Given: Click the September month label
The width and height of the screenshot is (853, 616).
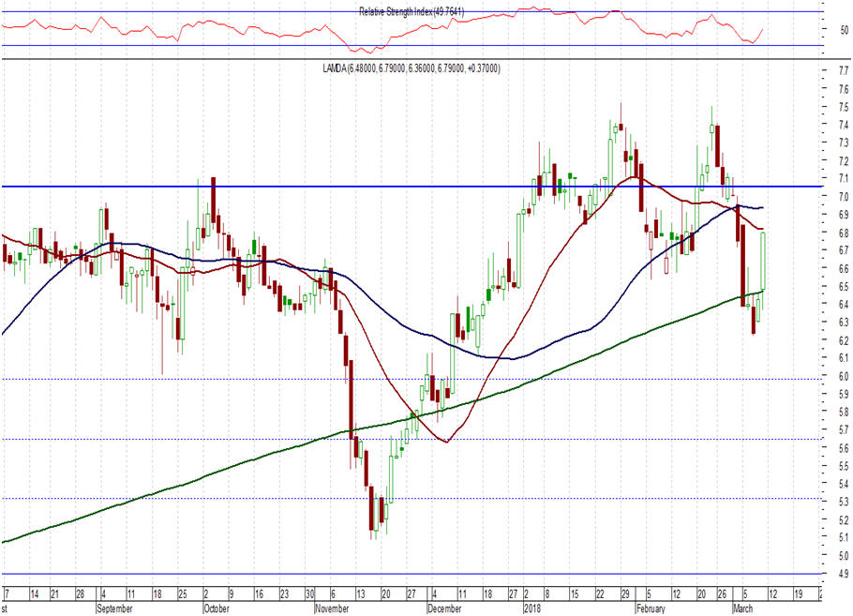Looking at the screenshot, I should (114, 608).
